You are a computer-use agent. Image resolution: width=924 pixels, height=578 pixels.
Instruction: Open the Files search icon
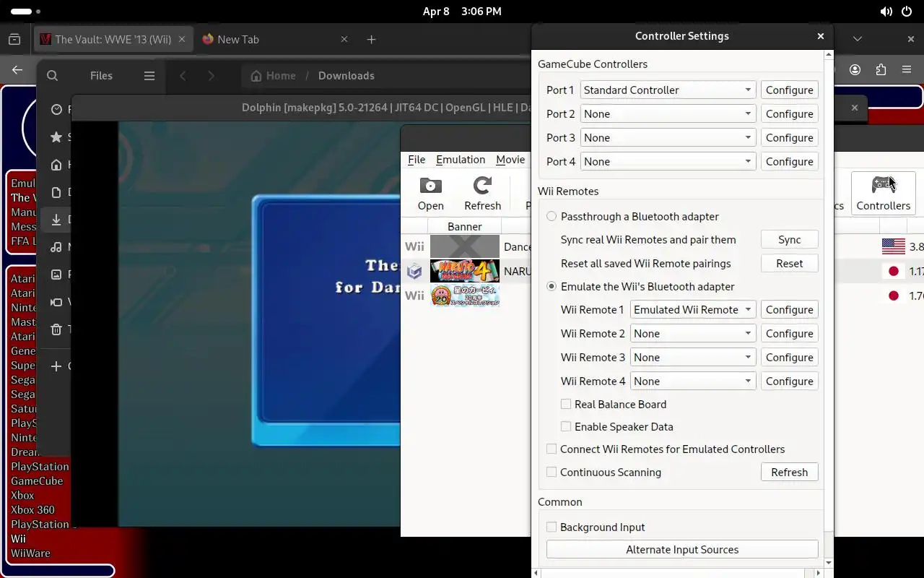tap(52, 75)
